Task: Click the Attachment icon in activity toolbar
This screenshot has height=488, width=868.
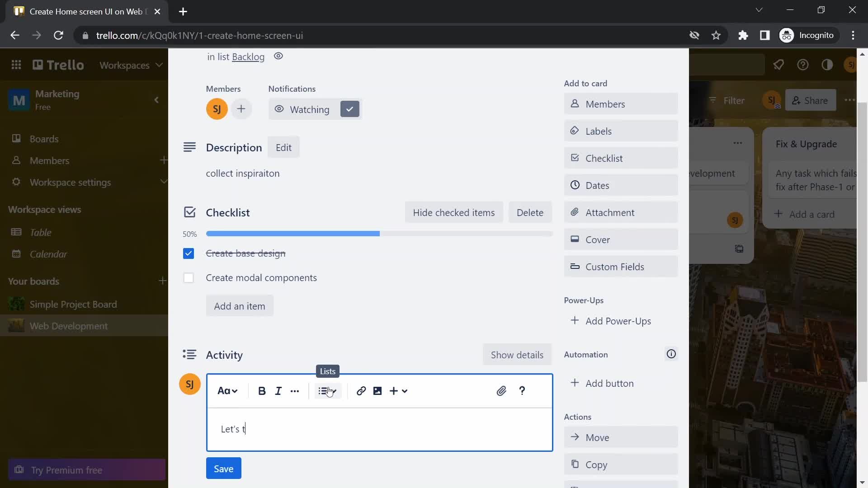Action: [x=501, y=391]
